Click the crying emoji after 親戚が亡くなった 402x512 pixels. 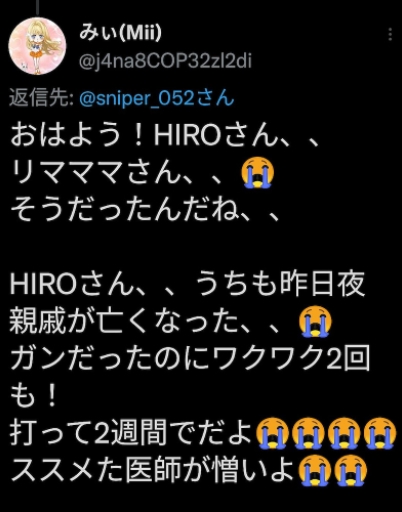tap(315, 321)
